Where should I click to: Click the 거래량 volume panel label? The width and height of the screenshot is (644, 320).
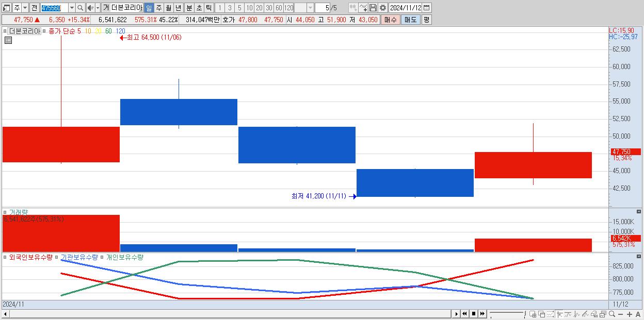(19, 212)
